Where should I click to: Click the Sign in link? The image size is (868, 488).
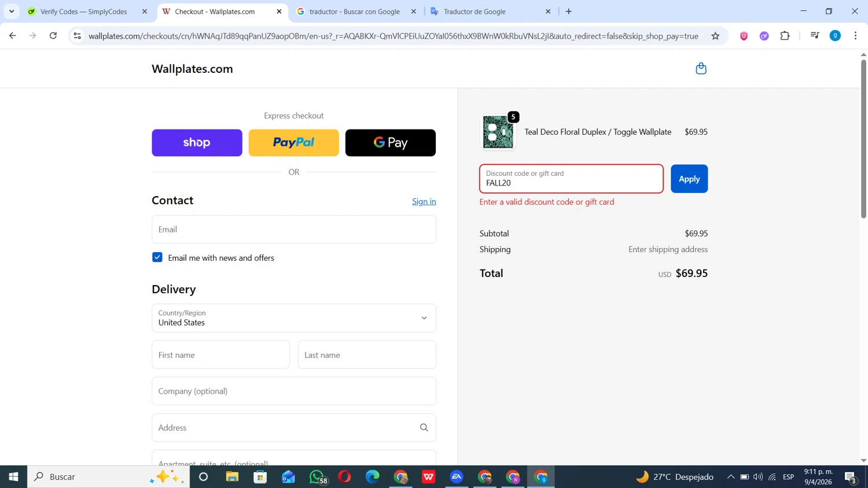point(424,201)
